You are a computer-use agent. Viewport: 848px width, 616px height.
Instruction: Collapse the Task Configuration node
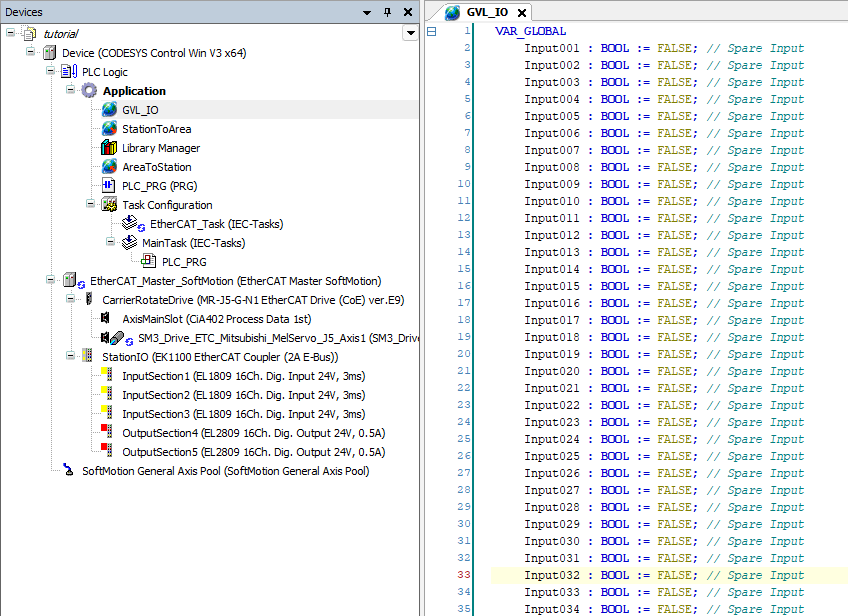[x=90, y=204]
